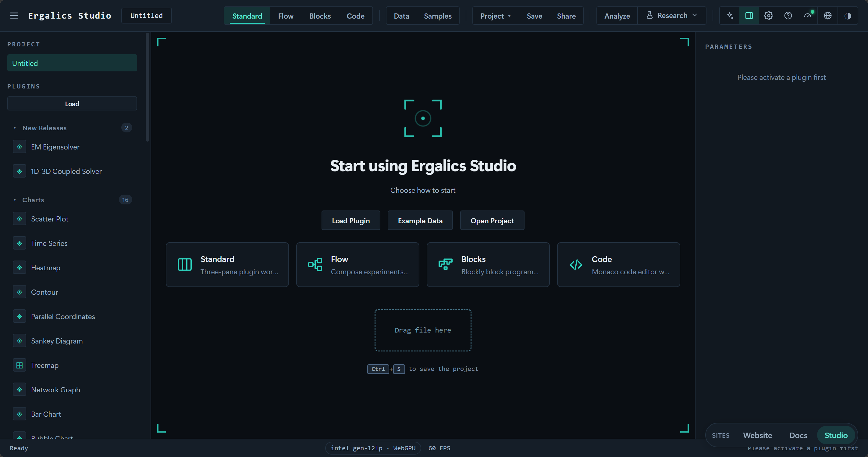
Task: Open the Docs site link
Action: 798,435
